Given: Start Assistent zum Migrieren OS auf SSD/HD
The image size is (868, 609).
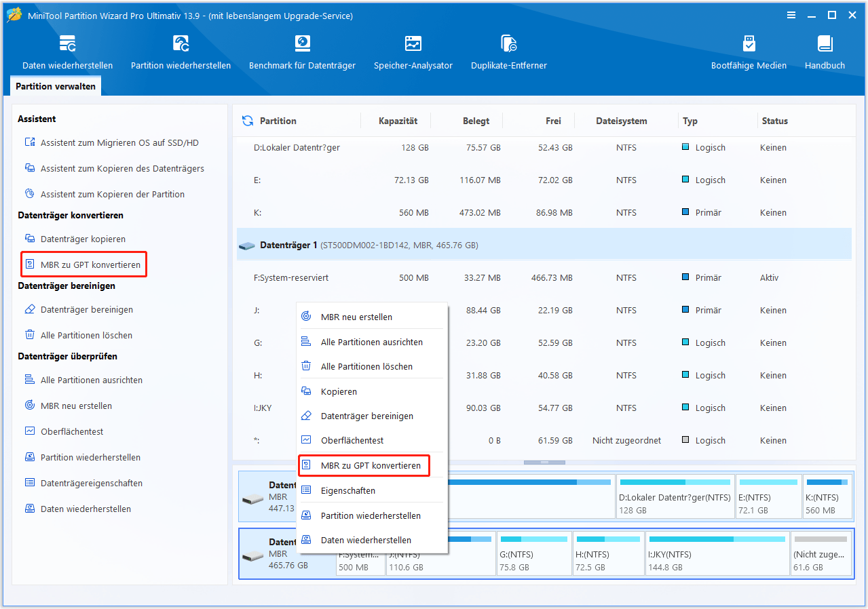Looking at the screenshot, I should pyautogui.click(x=111, y=143).
